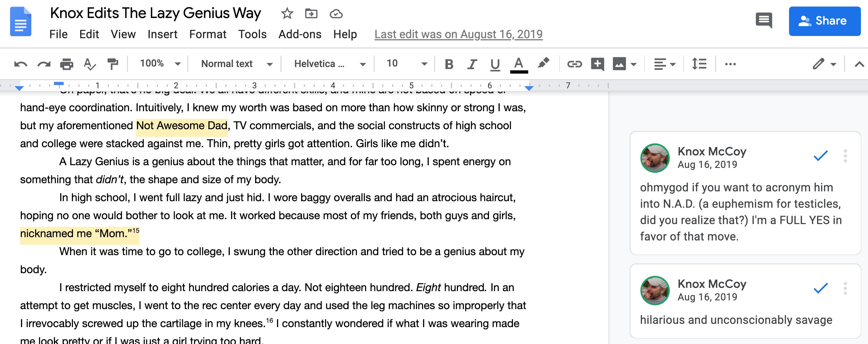The height and width of the screenshot is (344, 868).
Task: Click the blue Share button
Action: [824, 21]
